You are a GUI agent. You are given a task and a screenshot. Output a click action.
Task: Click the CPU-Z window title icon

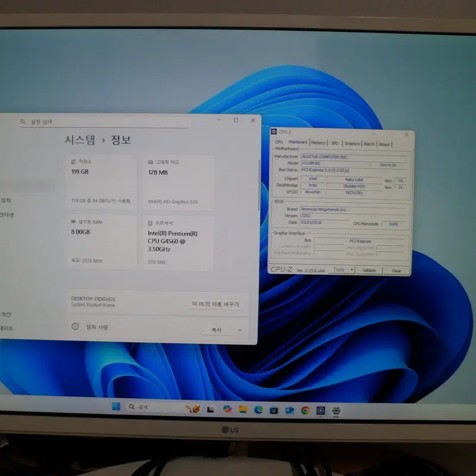point(274,131)
